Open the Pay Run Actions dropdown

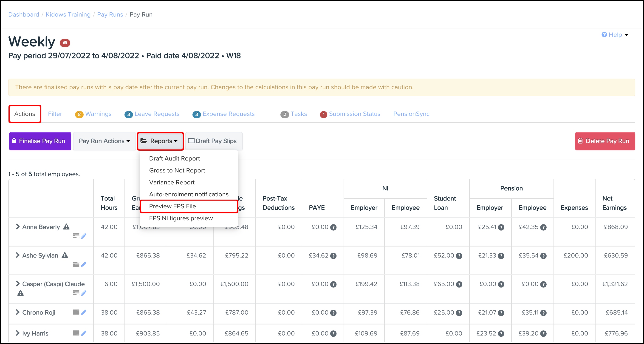coord(104,141)
